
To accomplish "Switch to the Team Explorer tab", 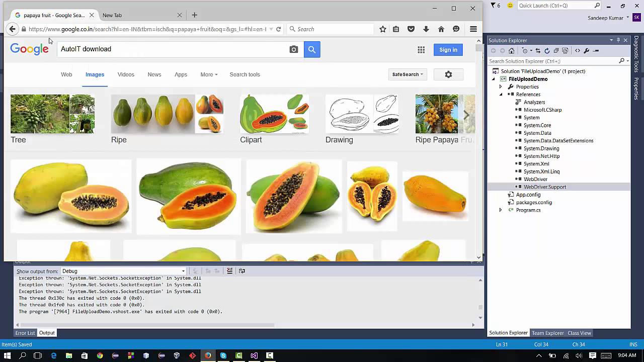I will pos(548,333).
